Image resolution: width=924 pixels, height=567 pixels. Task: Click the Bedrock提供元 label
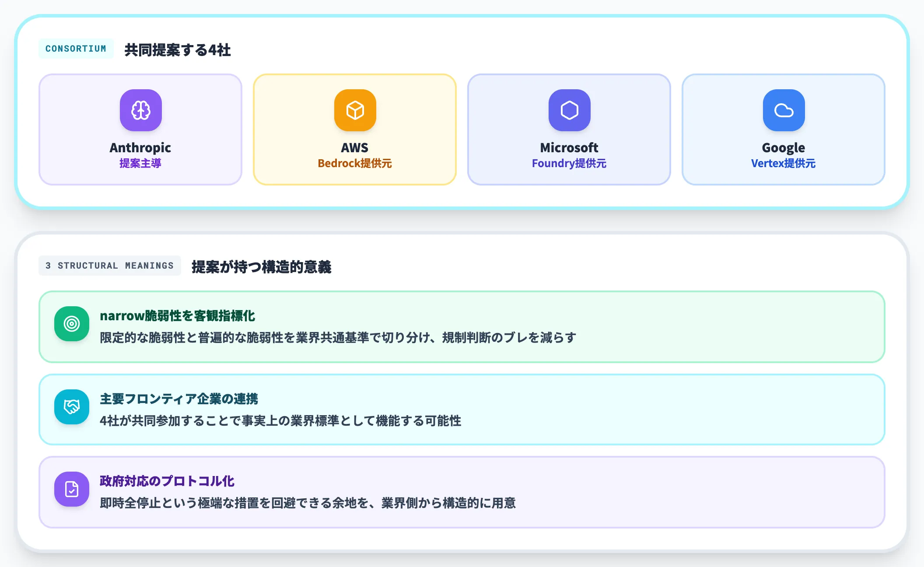(x=355, y=163)
